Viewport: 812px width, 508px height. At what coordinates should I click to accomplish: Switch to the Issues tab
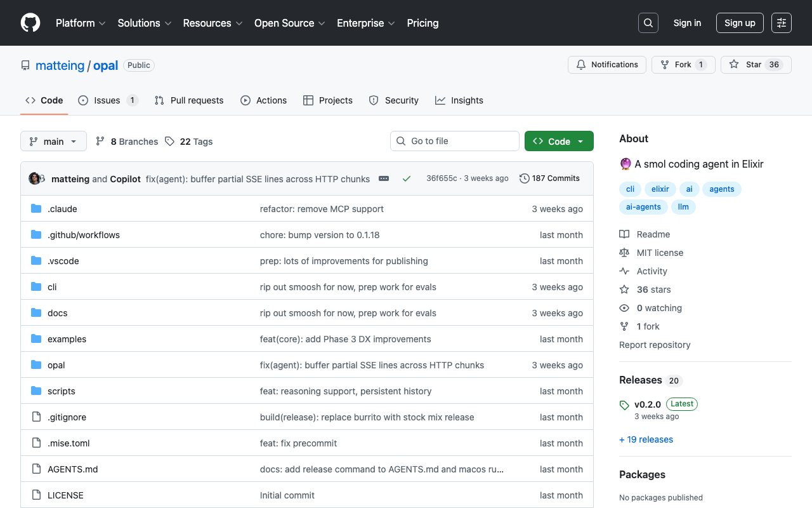[x=107, y=100]
